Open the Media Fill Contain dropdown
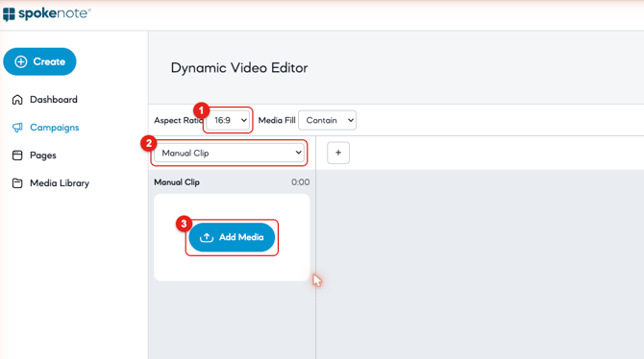Screen dimensions: 644x359 [328, 120]
